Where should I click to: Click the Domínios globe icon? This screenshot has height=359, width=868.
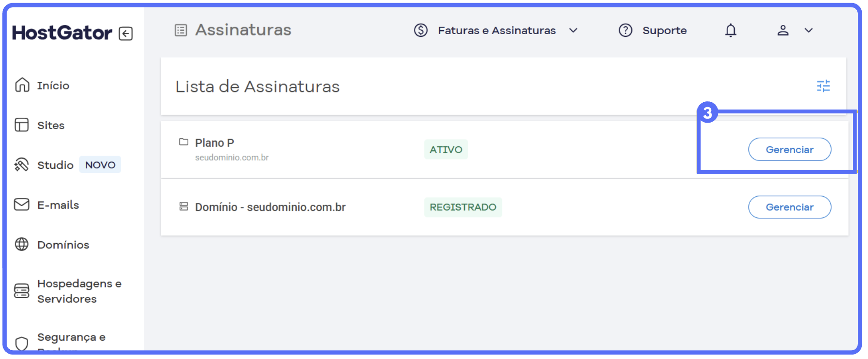[22, 244]
